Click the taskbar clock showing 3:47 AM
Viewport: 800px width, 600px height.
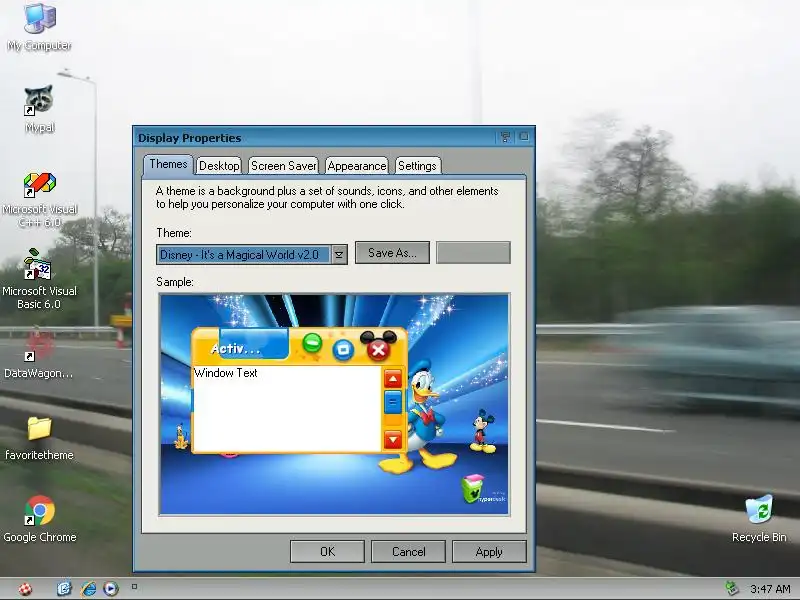(770, 589)
